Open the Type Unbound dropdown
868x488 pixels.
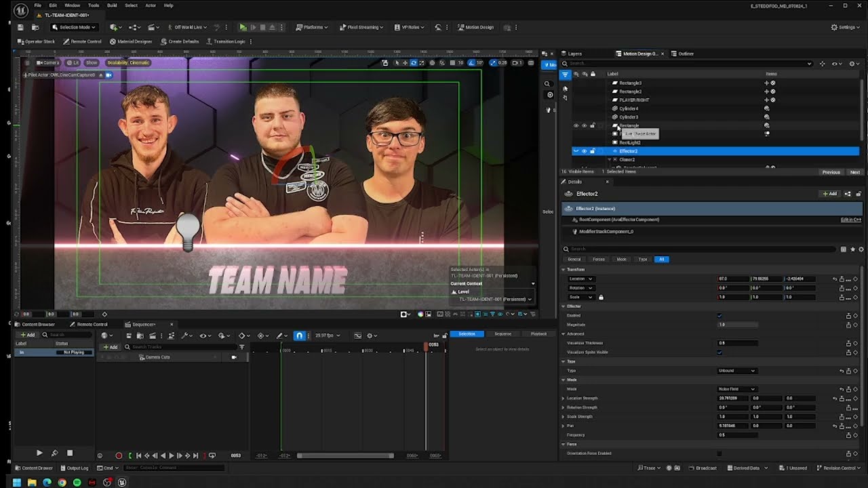pyautogui.click(x=736, y=371)
